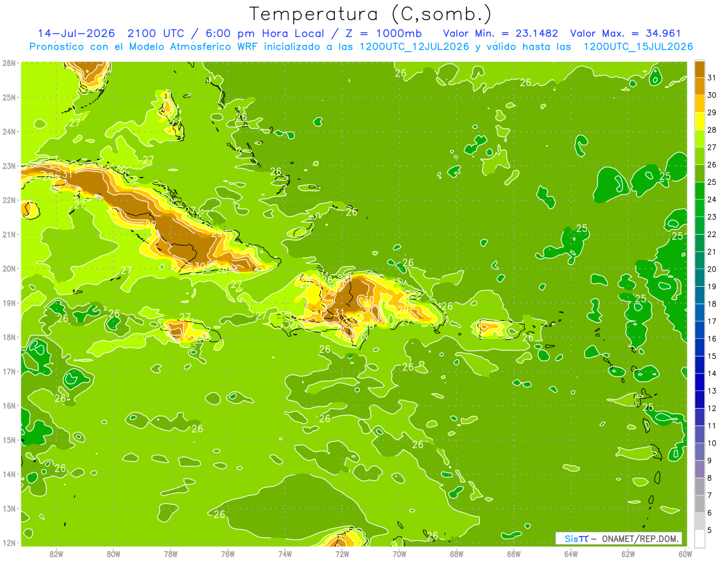Click the title 'Temperatura (C,somb.)'
The height and width of the screenshot is (562, 728).
(370, 13)
